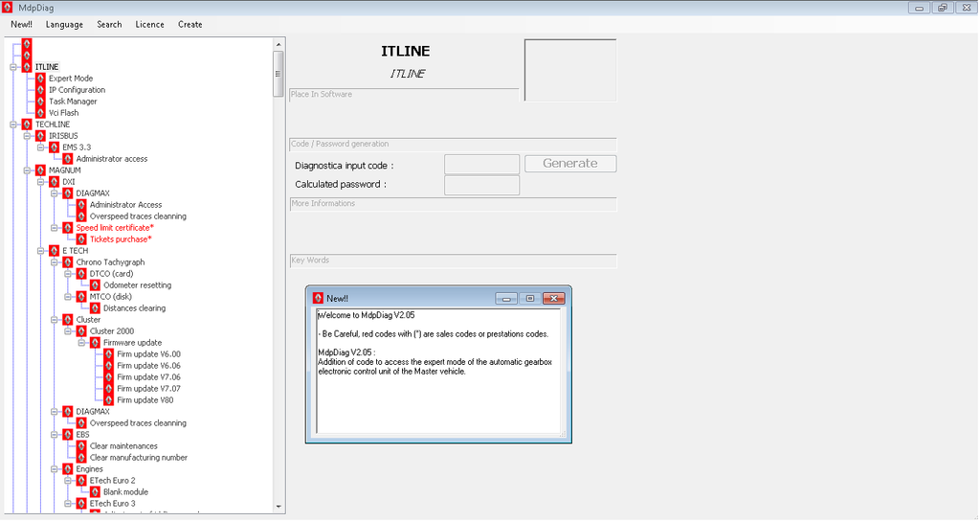Click the icon next to Task Manager
980x522 pixels.
tap(40, 102)
